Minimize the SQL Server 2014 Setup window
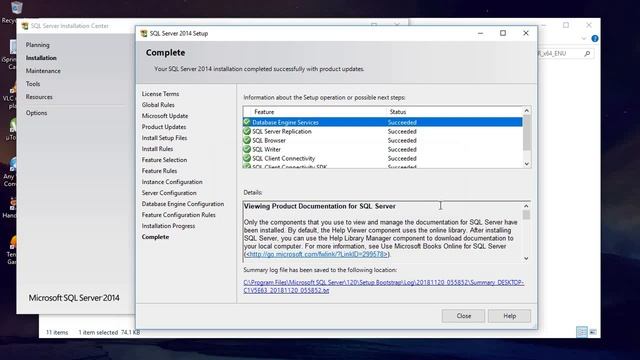The width and height of the screenshot is (640, 360). pyautogui.click(x=480, y=33)
